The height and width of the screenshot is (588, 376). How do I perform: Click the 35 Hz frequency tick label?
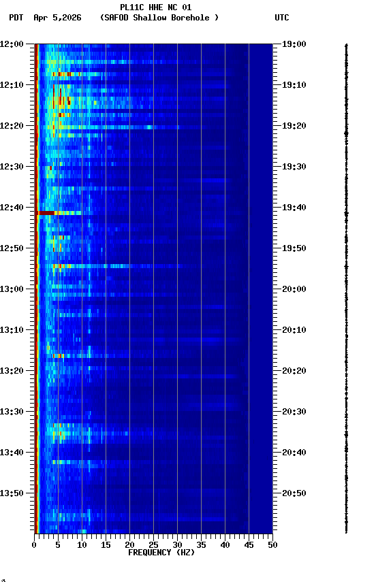pos(201,545)
